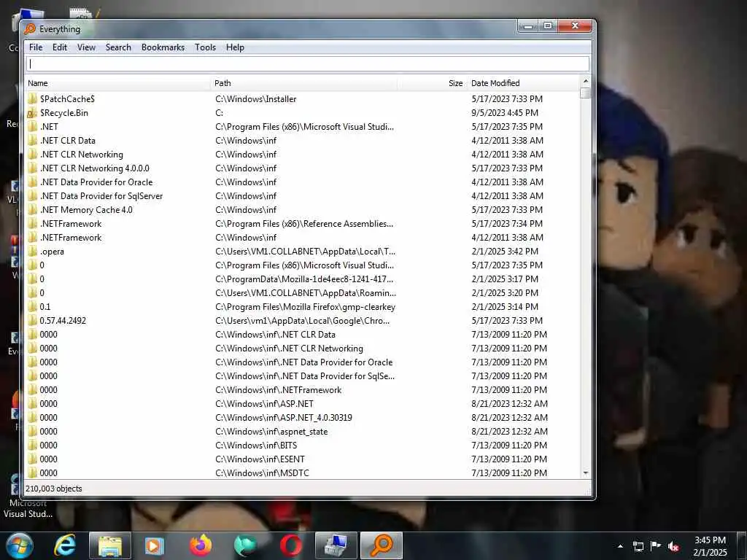Select 0000 folder in inf\BITS
This screenshot has width=747, height=560.
coord(303,446)
